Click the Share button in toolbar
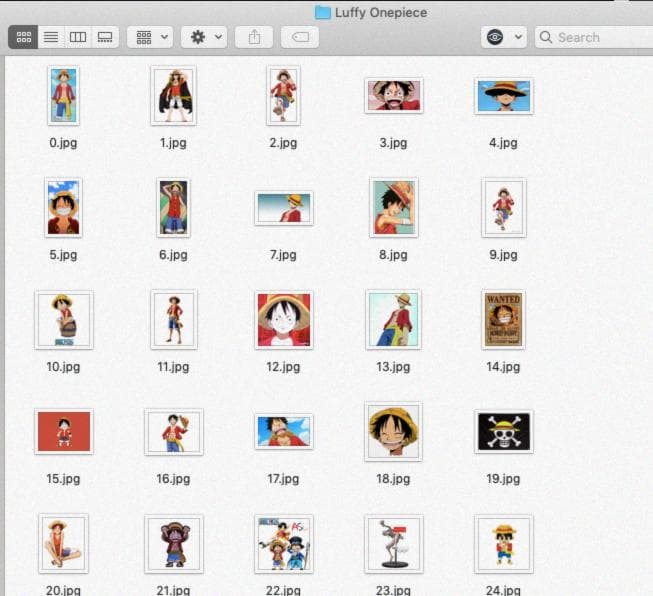 click(x=254, y=37)
